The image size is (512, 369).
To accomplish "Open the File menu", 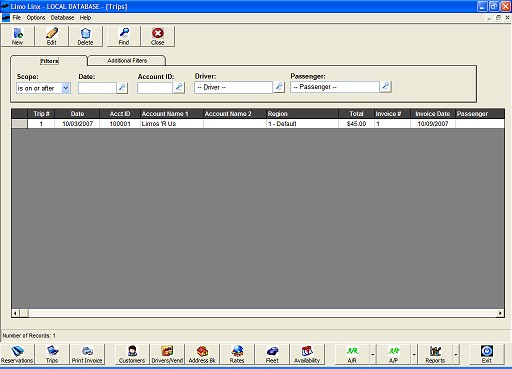I will (17, 18).
